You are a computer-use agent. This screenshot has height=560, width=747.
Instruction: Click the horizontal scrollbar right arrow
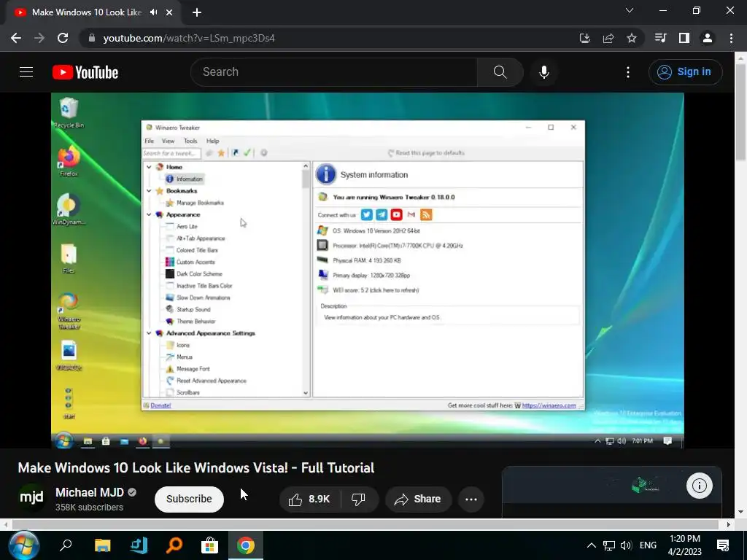tap(729, 525)
